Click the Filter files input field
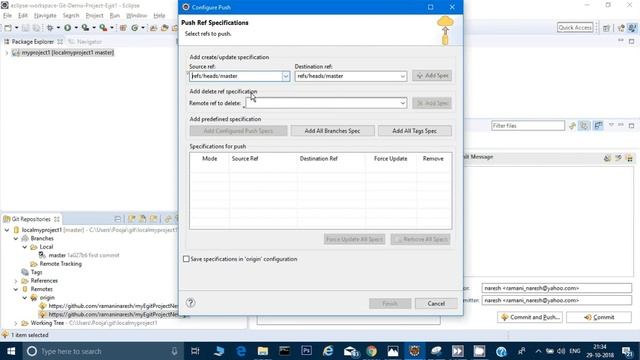The height and width of the screenshot is (360, 640). (528, 126)
